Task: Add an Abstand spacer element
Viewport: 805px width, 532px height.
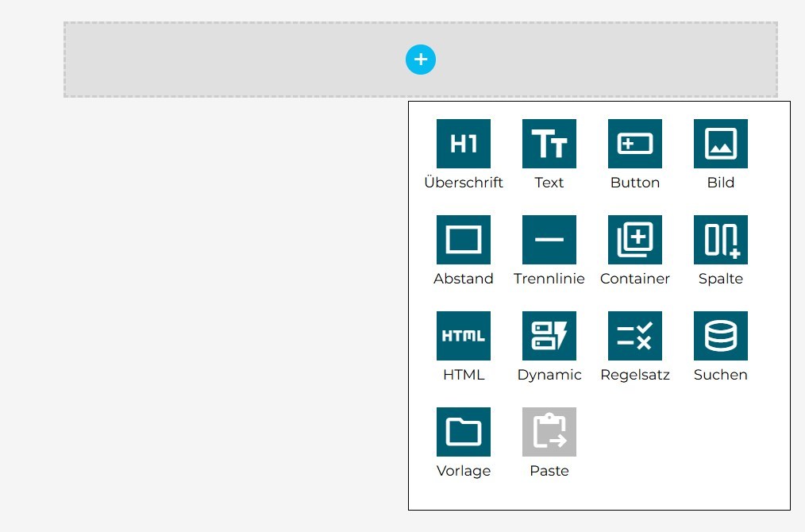Action: pos(464,240)
